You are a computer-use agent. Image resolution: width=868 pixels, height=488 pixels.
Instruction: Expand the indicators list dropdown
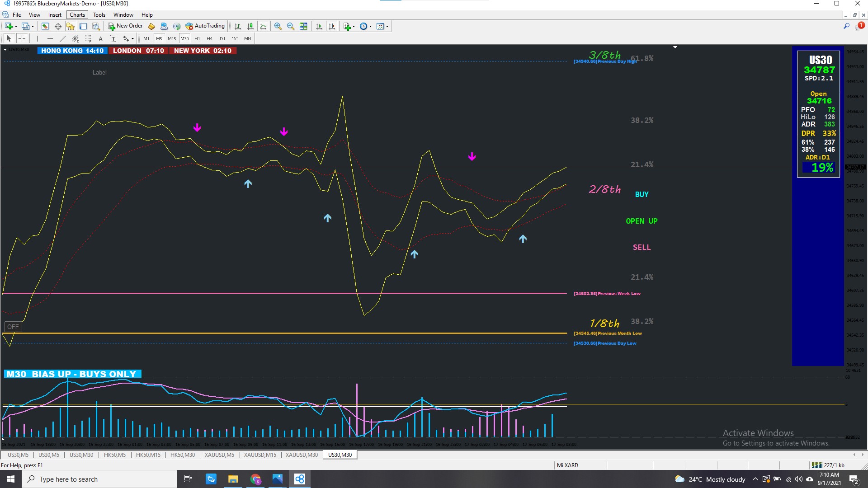click(x=354, y=26)
